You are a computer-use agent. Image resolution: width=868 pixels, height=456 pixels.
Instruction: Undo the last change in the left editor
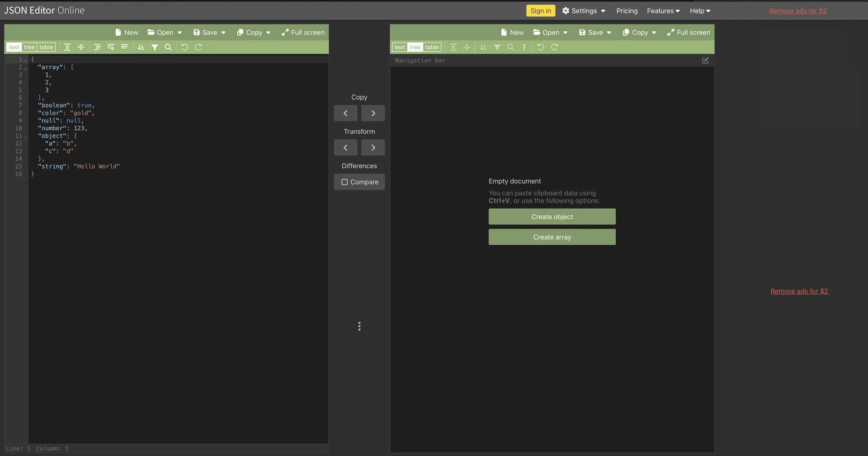(x=184, y=47)
